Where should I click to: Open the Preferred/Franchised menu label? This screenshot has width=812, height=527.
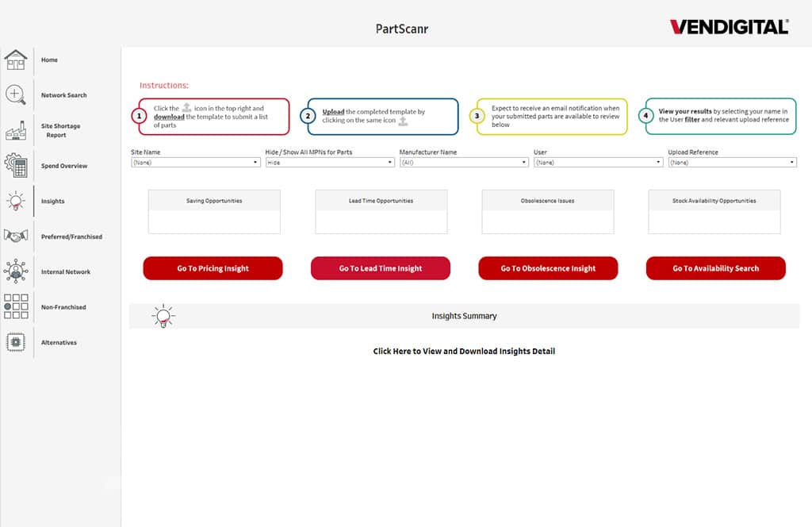(x=71, y=237)
